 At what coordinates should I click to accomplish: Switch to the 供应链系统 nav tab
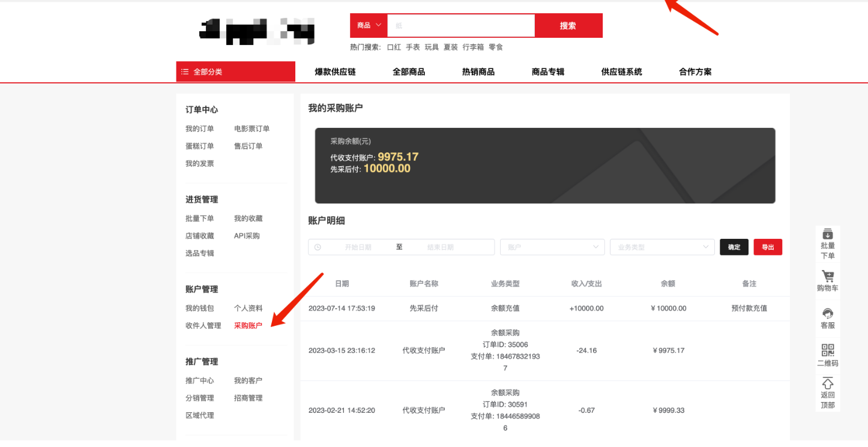pyautogui.click(x=621, y=72)
